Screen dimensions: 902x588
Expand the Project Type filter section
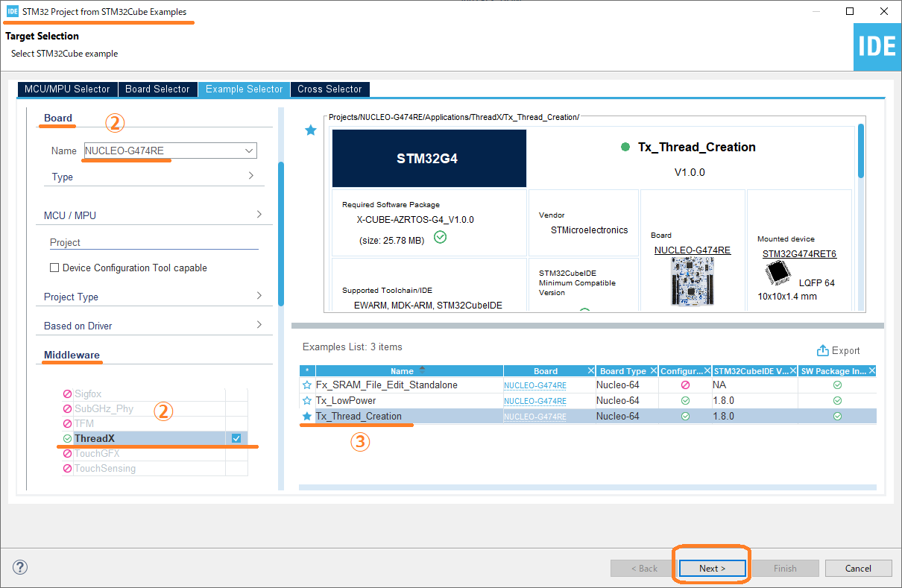(259, 296)
